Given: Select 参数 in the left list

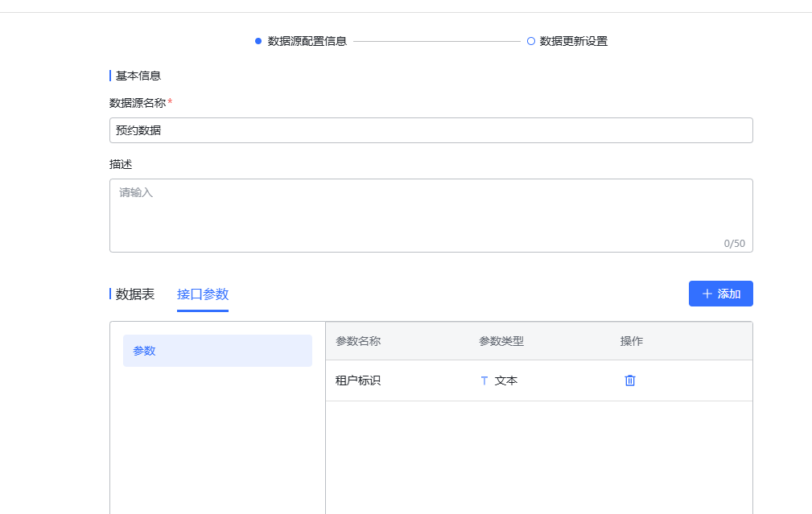Looking at the screenshot, I should tap(217, 351).
